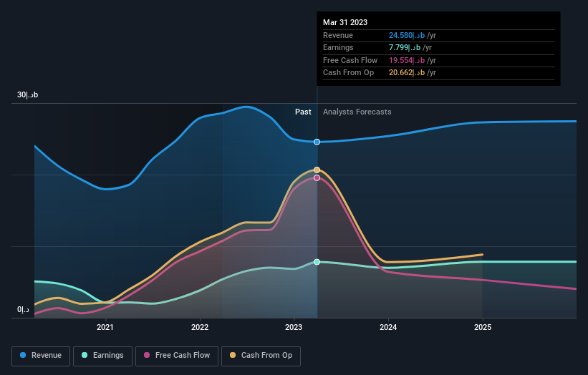588x375 pixels.
Task: Click the 30 y-axis top label
Action: click(27, 94)
